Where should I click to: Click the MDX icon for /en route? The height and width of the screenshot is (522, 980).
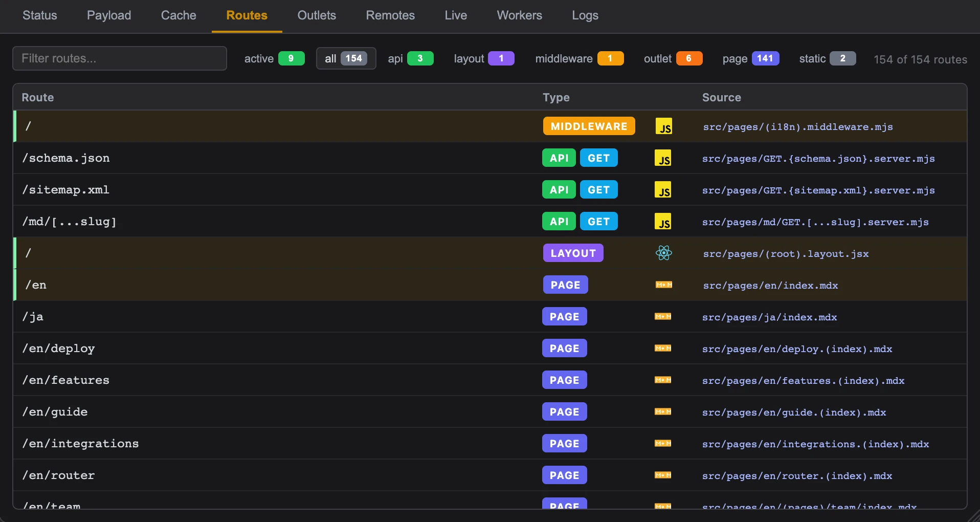pyautogui.click(x=663, y=285)
